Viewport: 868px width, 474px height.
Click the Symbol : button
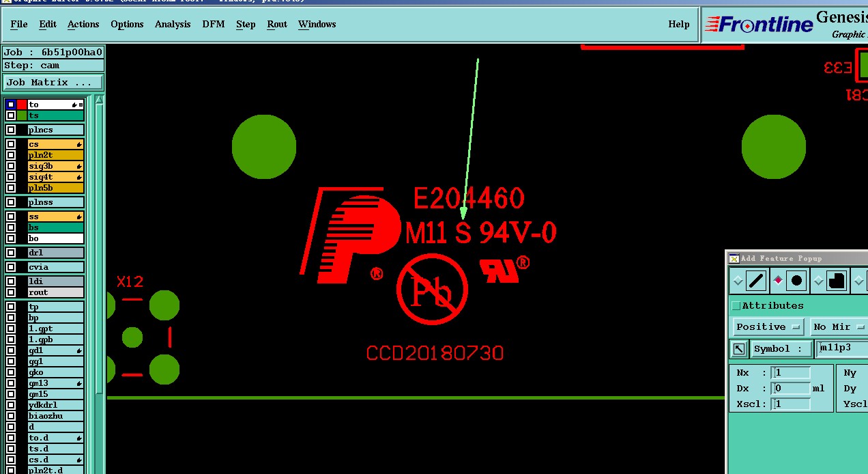(781, 348)
